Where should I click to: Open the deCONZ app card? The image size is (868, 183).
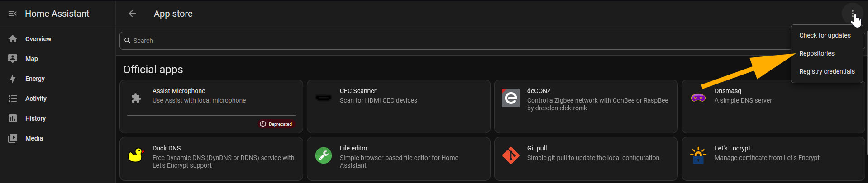pos(586,106)
